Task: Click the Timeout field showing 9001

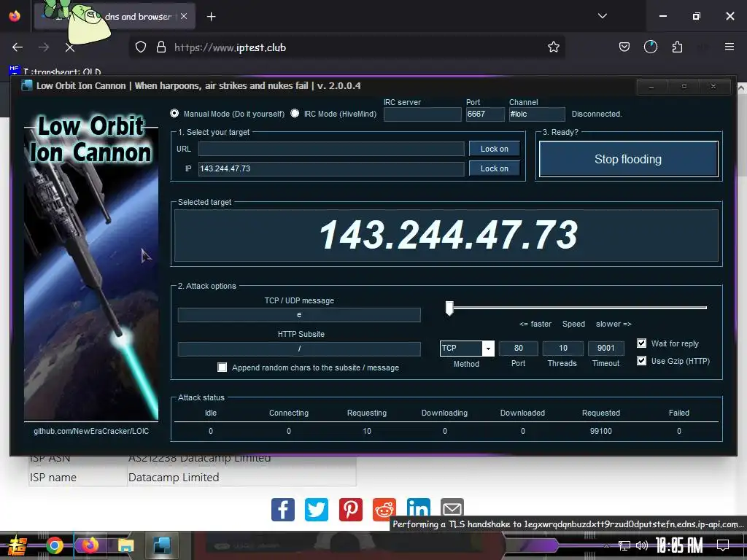Action: 606,348
